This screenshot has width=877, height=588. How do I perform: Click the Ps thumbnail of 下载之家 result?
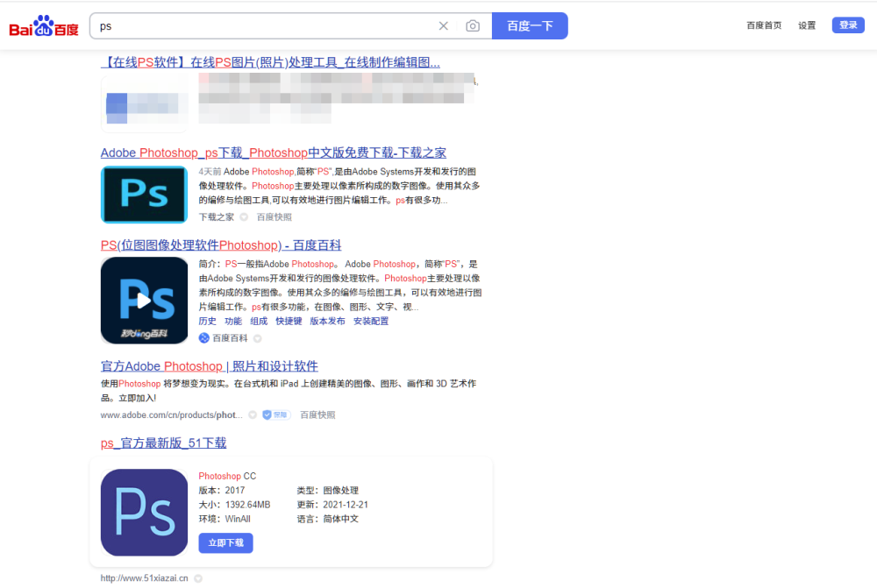[144, 195]
